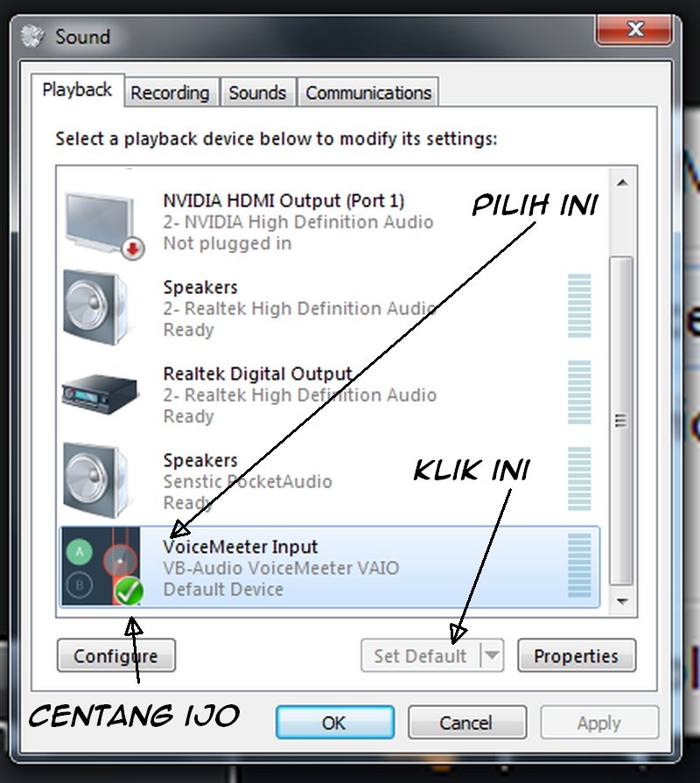Click VoiceMeeter Input level meter

click(x=579, y=565)
